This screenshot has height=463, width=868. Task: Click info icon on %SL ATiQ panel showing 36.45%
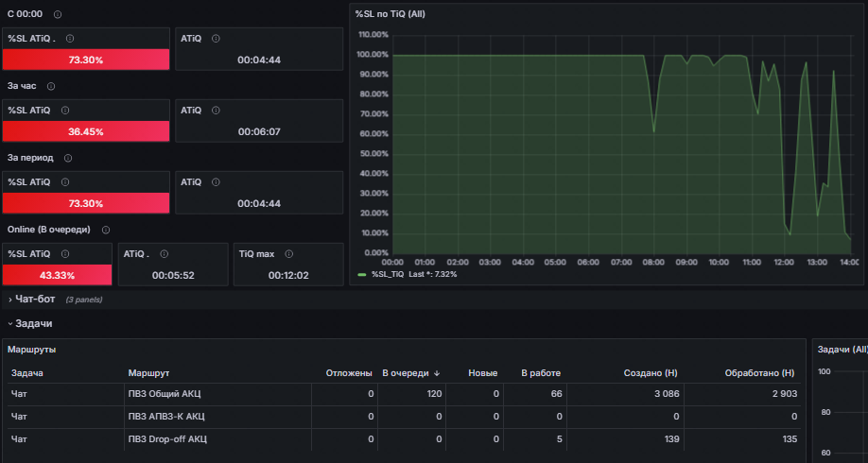pyautogui.click(x=64, y=111)
